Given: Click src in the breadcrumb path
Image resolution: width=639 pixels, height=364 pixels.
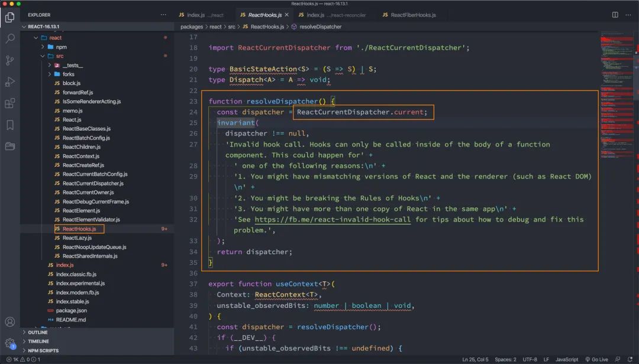Looking at the screenshot, I should tap(231, 27).
